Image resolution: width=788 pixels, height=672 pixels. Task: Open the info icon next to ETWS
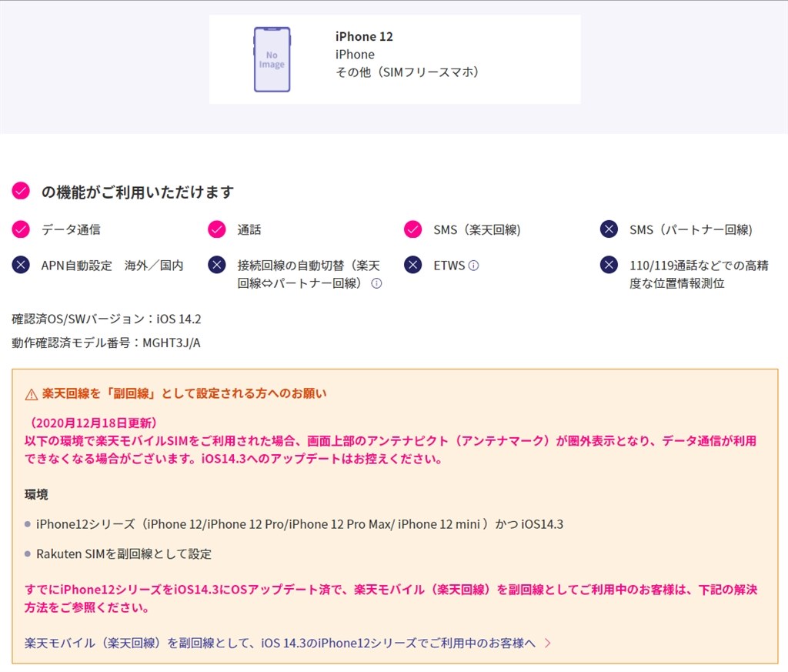(473, 266)
